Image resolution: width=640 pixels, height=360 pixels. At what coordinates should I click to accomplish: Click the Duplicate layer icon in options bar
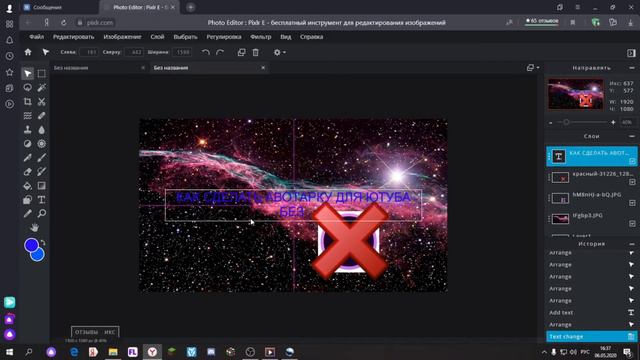(241, 52)
